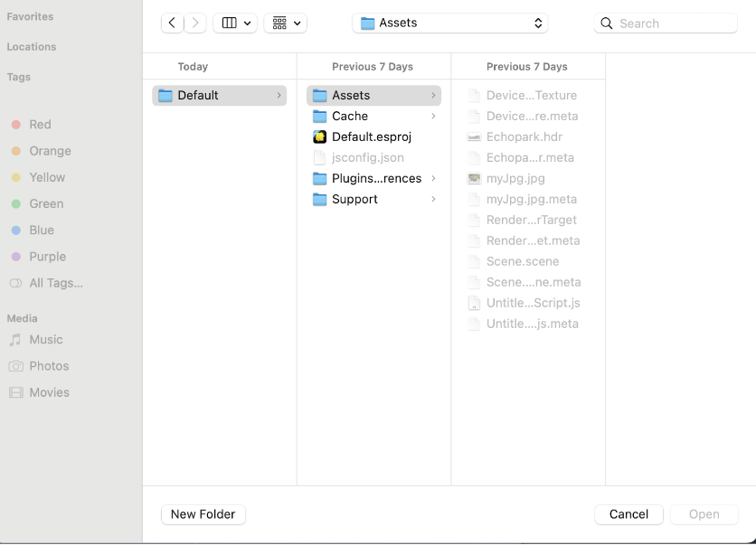Open All Tags in sidebar

[55, 283]
